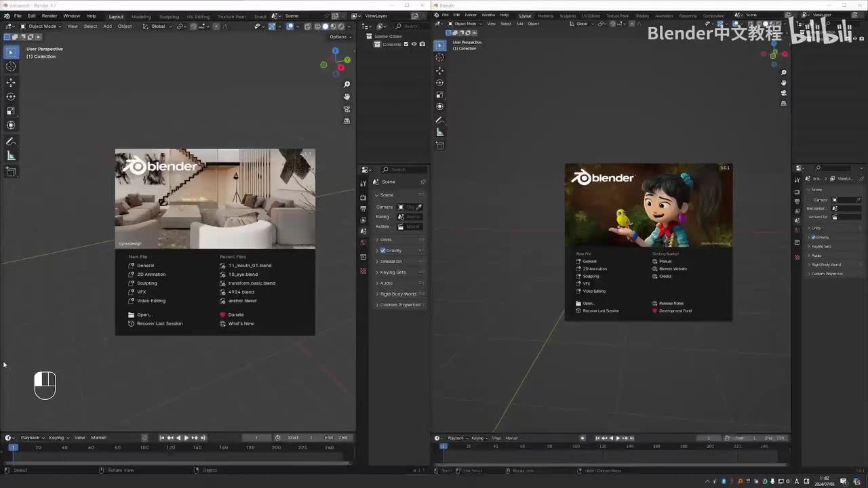This screenshot has height=488, width=868.
Task: Open the Output properties tab in left window
Action: tap(363, 208)
